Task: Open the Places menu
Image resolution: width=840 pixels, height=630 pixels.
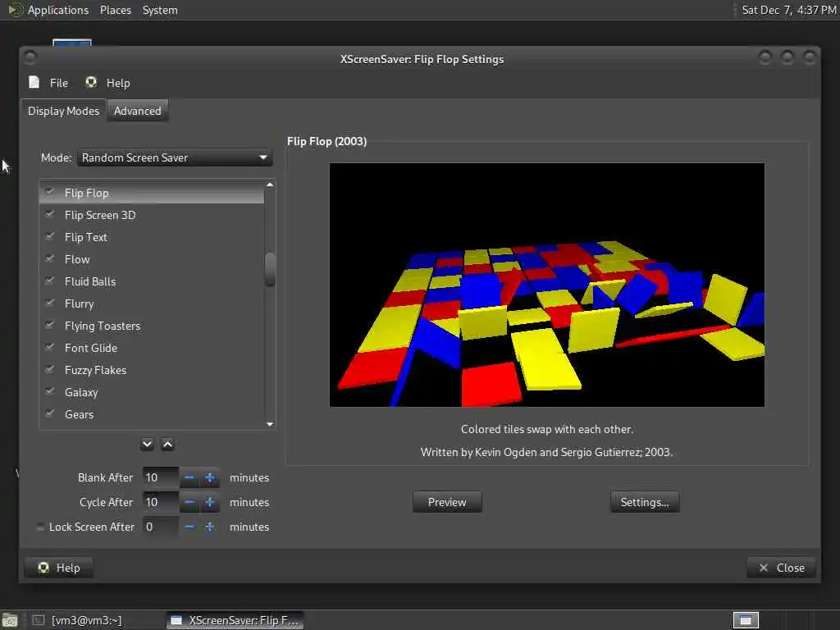Action: coord(116,10)
